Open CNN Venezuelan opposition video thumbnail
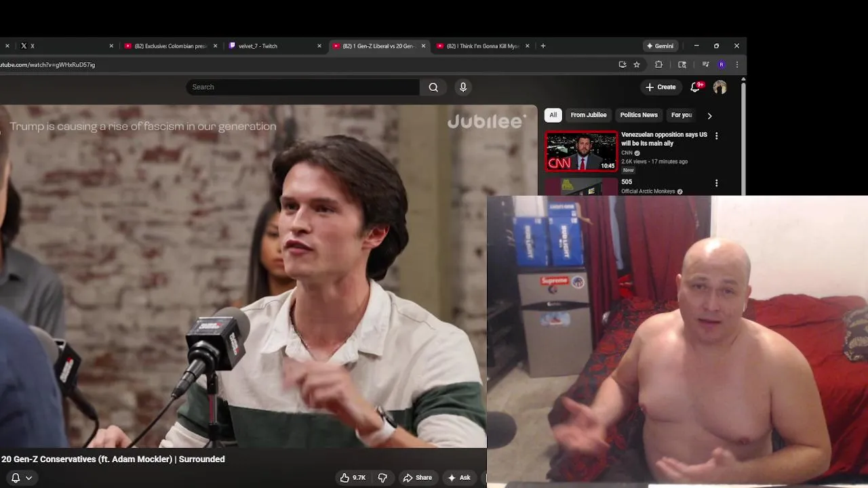This screenshot has height=488, width=868. [x=582, y=151]
